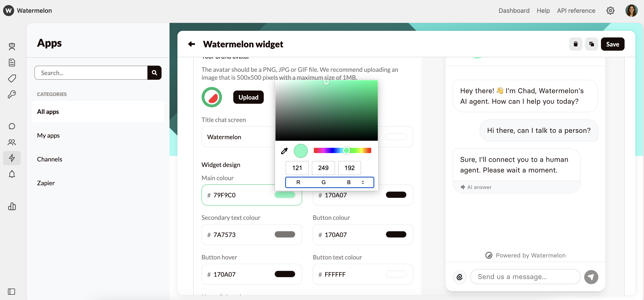
Task: Upload a new brand avatar
Action: point(248,97)
